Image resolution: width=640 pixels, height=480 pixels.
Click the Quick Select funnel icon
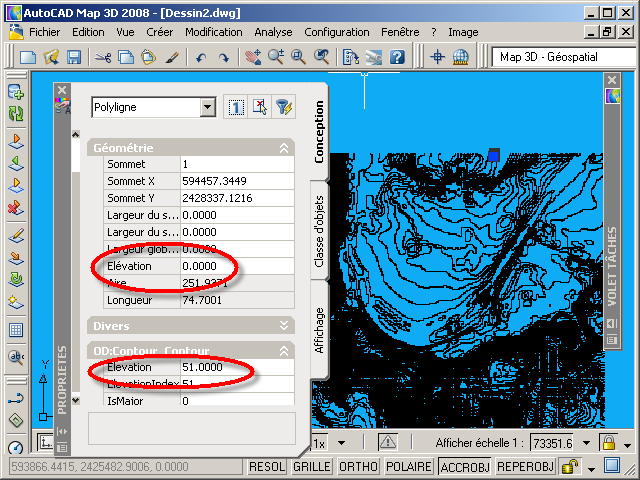(284, 107)
